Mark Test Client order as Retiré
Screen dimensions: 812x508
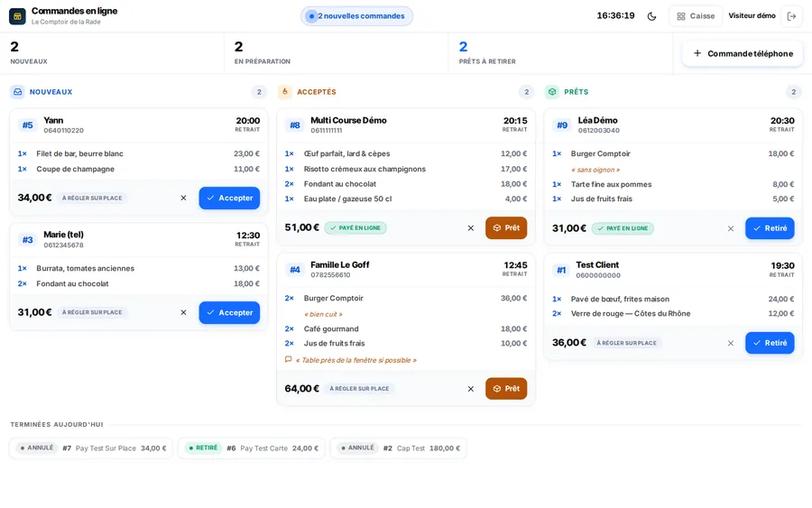(x=770, y=343)
